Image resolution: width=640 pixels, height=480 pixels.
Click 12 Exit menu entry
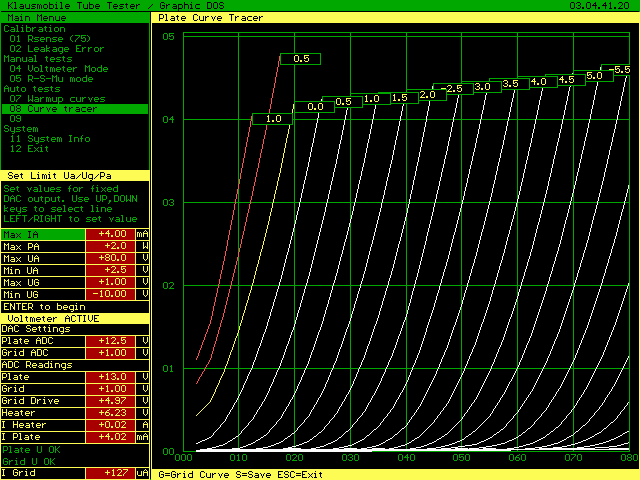pyautogui.click(x=29, y=148)
